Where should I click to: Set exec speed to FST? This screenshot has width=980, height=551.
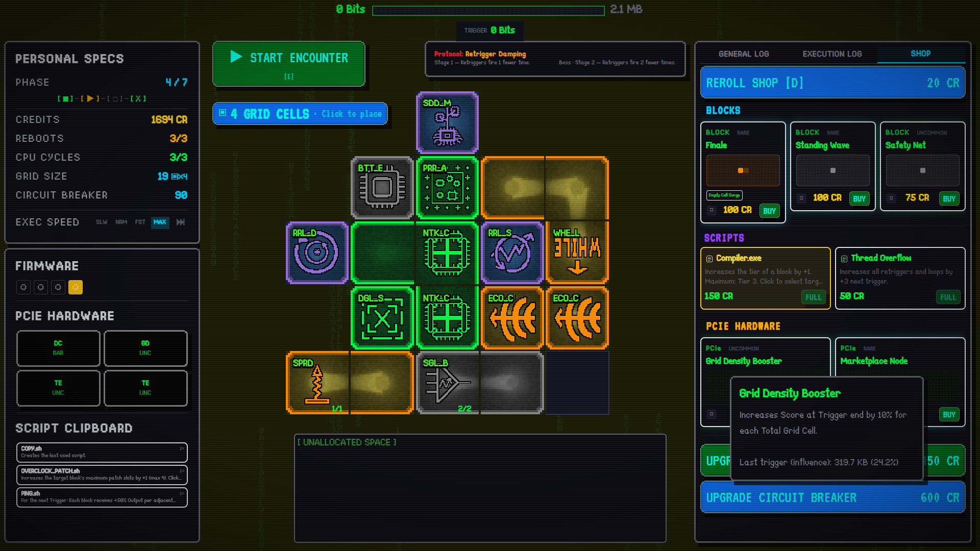click(x=140, y=222)
